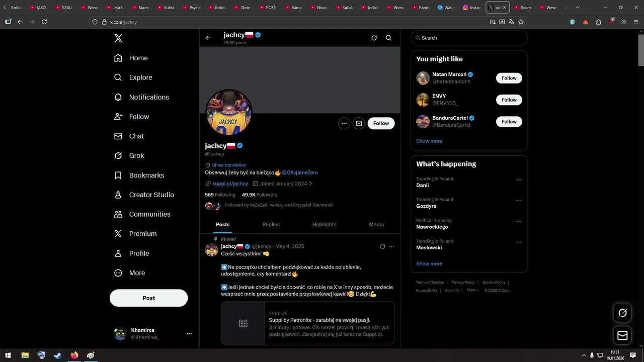The width and height of the screenshot is (644, 362).
Task: Click the Show translation link
Action: [229, 165]
